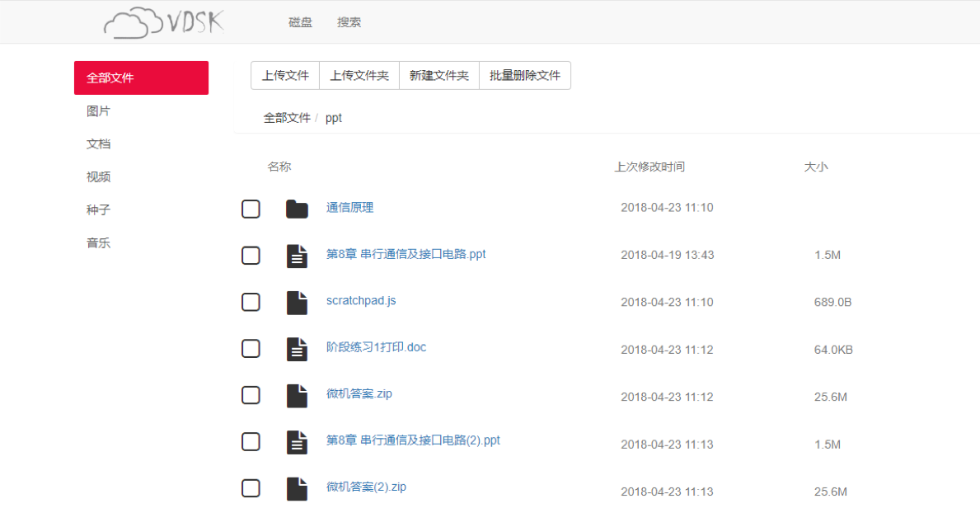This screenshot has height=527, width=980.
Task: Go to 全部文件 in the breadcrumb
Action: (x=287, y=118)
